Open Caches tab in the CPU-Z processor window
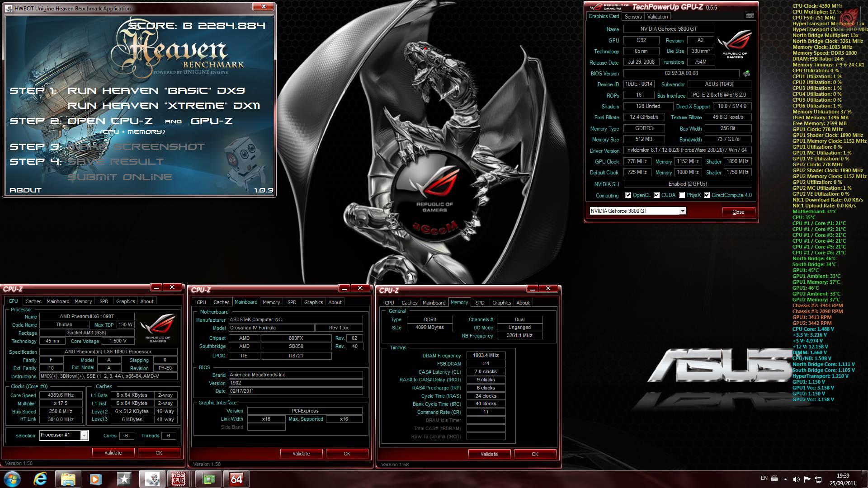868x488 pixels. pos(33,301)
